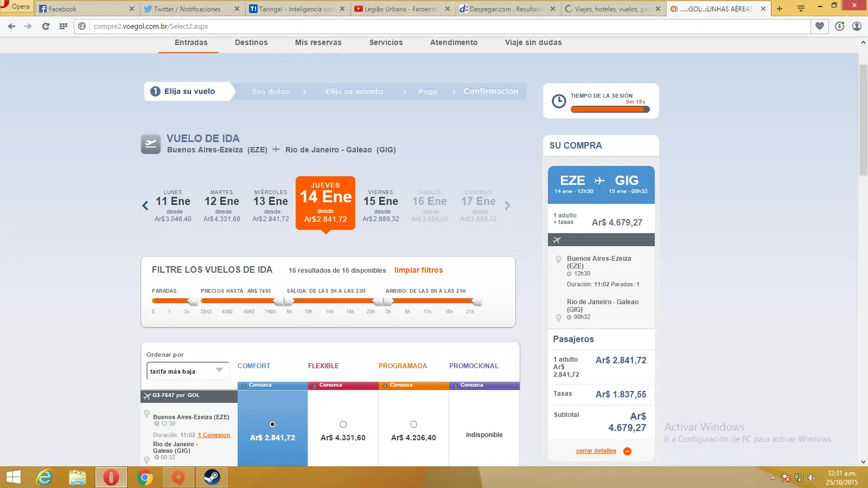Screen dimensions: 868x488
Task: Close the Despegar.com tab
Action: point(553,9)
